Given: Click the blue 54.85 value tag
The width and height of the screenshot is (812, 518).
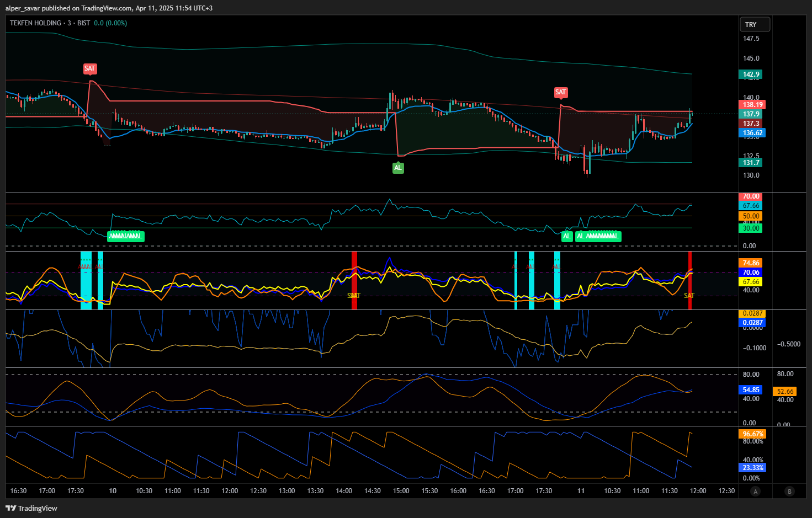Looking at the screenshot, I should coord(751,390).
